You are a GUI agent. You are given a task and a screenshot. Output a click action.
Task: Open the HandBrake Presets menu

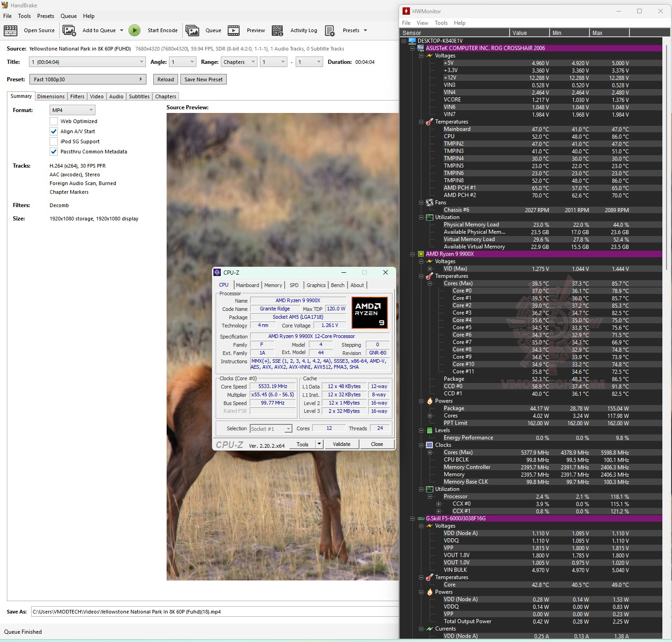coord(45,16)
